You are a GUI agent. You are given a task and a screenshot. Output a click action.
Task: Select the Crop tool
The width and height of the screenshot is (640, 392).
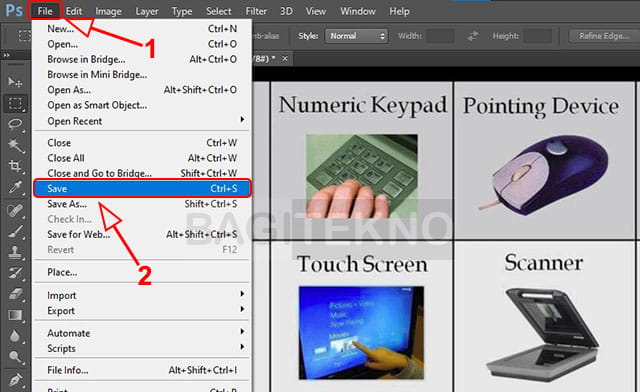click(x=15, y=166)
